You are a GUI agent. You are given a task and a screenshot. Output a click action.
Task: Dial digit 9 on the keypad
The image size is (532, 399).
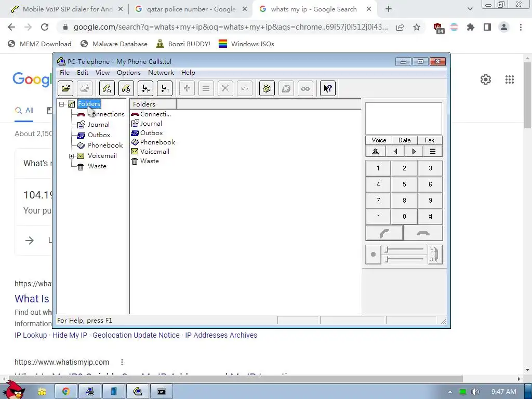click(x=430, y=201)
